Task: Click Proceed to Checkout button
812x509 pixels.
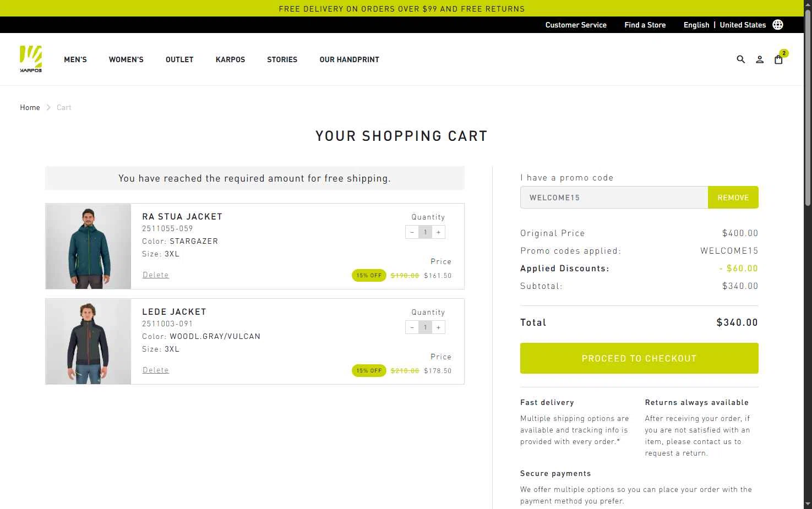Action: point(639,358)
